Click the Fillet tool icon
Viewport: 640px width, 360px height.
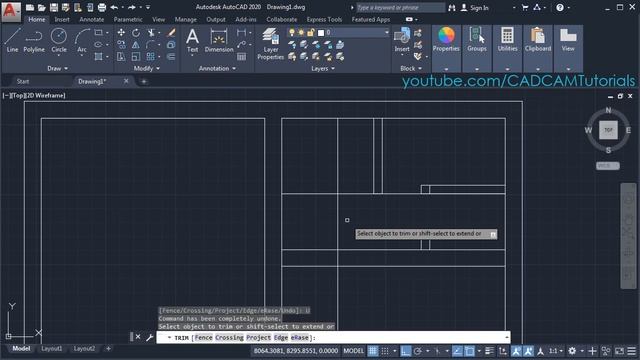[x=151, y=44]
